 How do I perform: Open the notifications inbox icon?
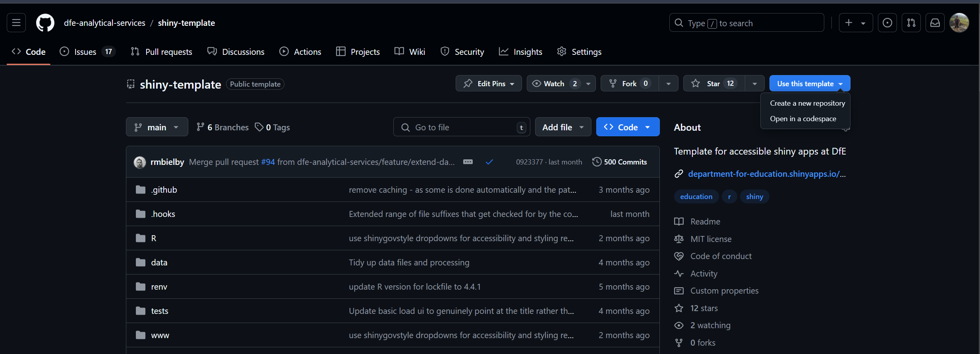pyautogui.click(x=935, y=23)
